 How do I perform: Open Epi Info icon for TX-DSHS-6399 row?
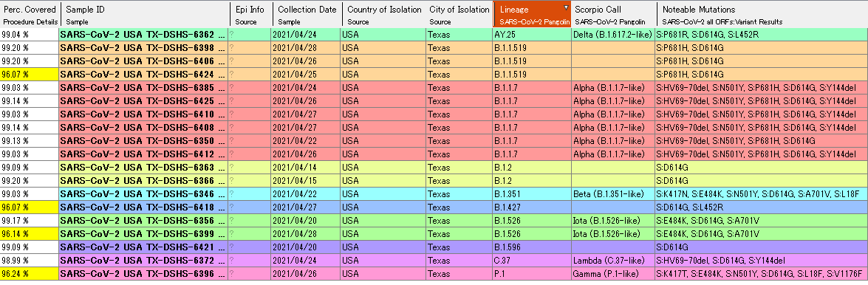point(231,233)
